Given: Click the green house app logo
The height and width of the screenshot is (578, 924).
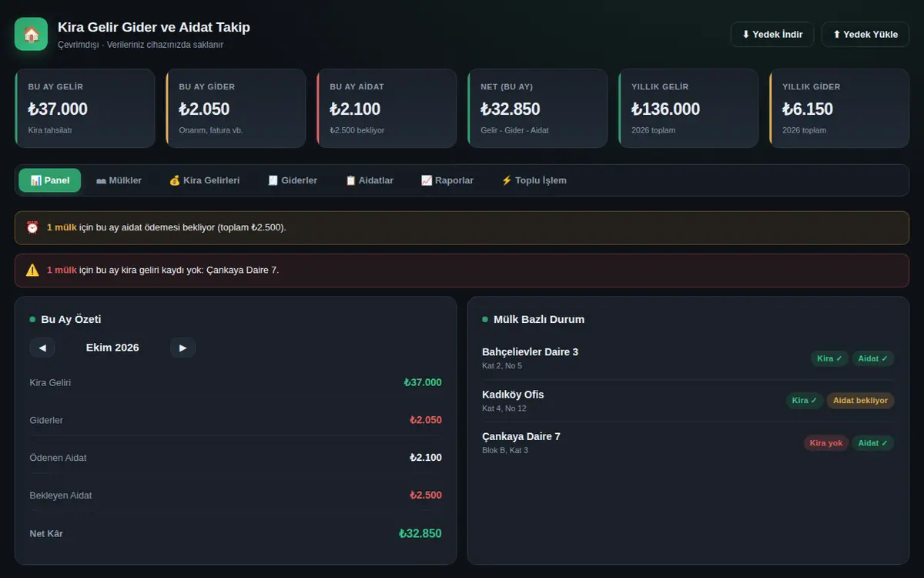Looking at the screenshot, I should (31, 34).
